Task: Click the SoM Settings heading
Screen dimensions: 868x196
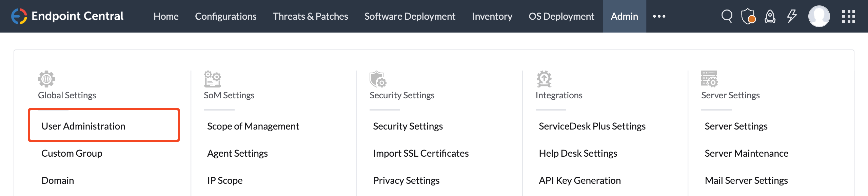Action: point(229,95)
